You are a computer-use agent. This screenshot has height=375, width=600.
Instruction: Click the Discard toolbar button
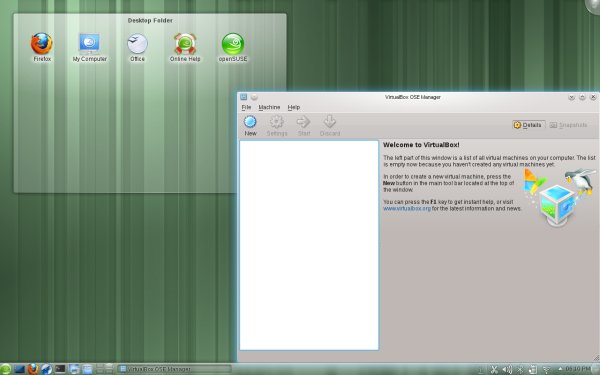(330, 126)
